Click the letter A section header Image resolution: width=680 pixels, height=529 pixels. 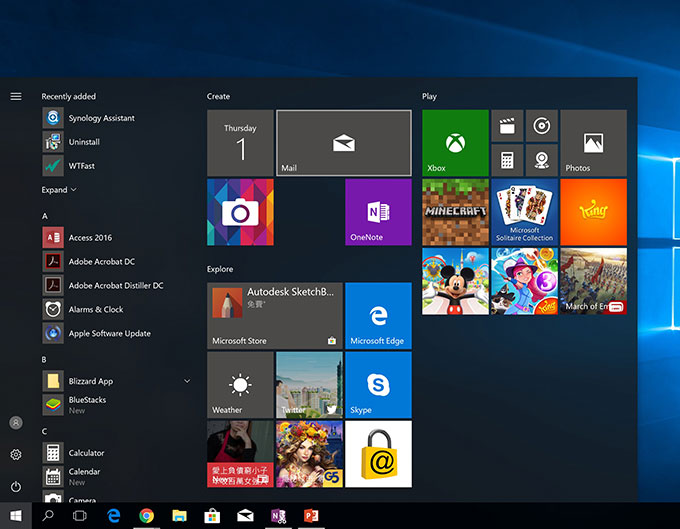pyautogui.click(x=45, y=216)
